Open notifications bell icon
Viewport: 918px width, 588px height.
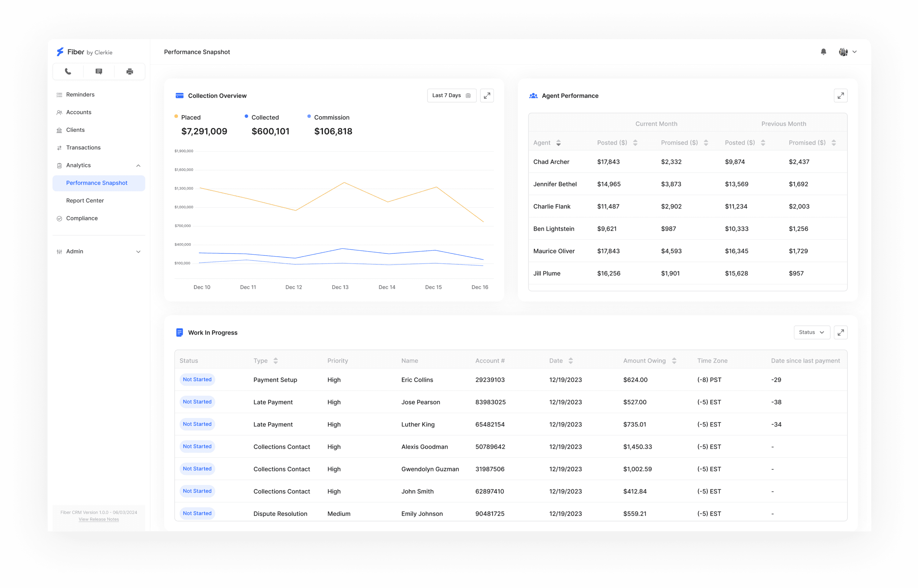point(823,52)
